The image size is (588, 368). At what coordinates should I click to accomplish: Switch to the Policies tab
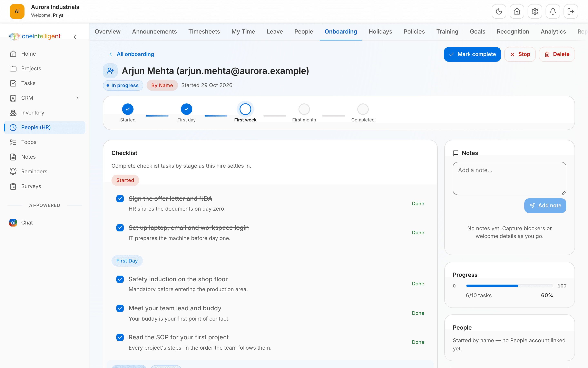tap(414, 32)
